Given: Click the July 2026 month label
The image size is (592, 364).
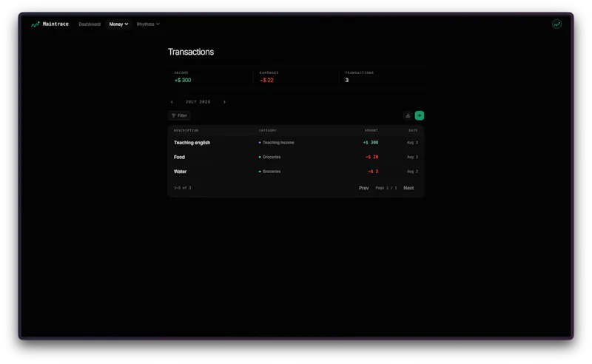Looking at the screenshot, I should [198, 102].
